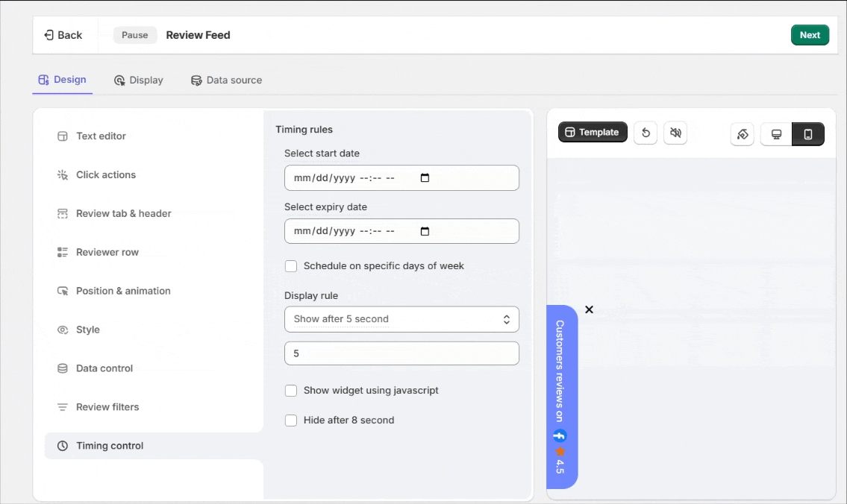Viewport: 847px width, 504px height.
Task: Switch preview to mobile view
Action: coord(807,134)
